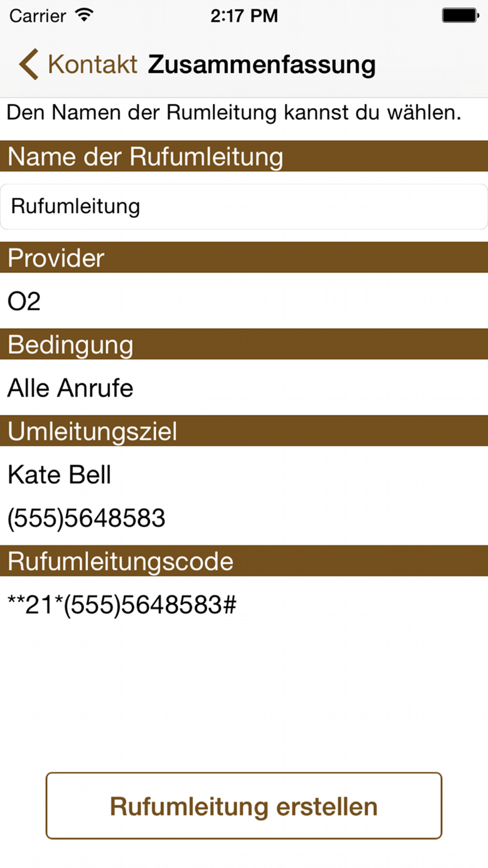
Task: Click the instruction text about Rumleitung name
Action: [x=234, y=113]
